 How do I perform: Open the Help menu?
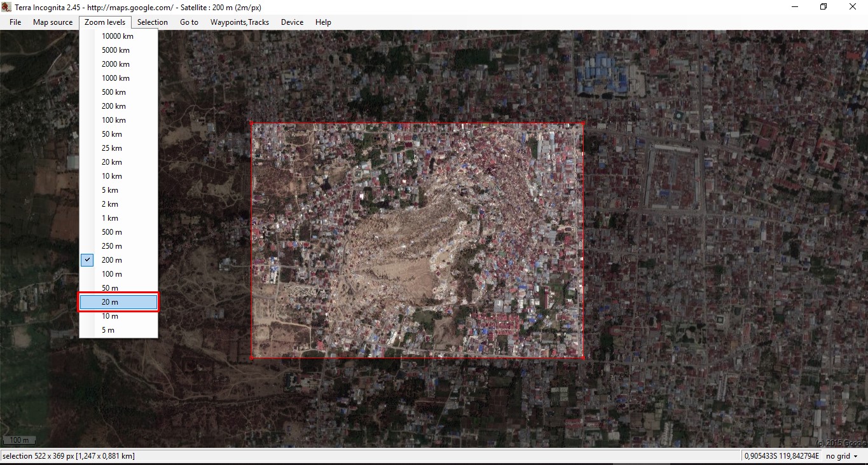(x=323, y=22)
